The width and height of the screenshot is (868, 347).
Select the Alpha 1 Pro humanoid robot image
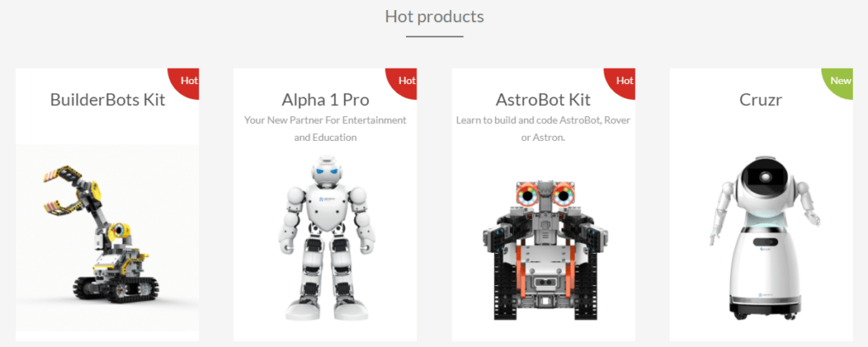click(325, 238)
